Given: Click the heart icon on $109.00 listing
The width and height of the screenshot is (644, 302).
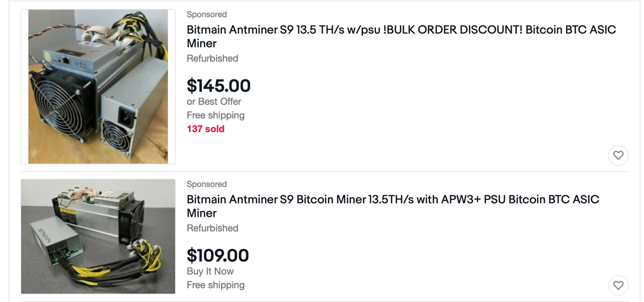Looking at the screenshot, I should (618, 285).
